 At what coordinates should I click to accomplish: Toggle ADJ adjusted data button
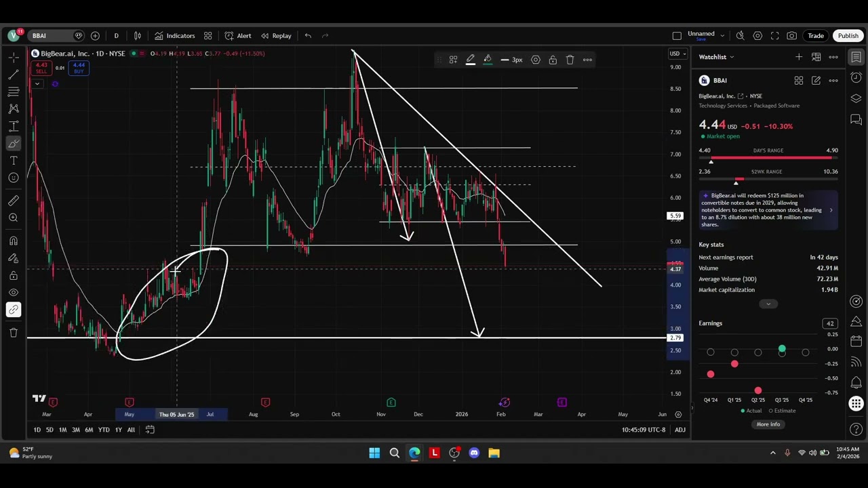tap(680, 430)
